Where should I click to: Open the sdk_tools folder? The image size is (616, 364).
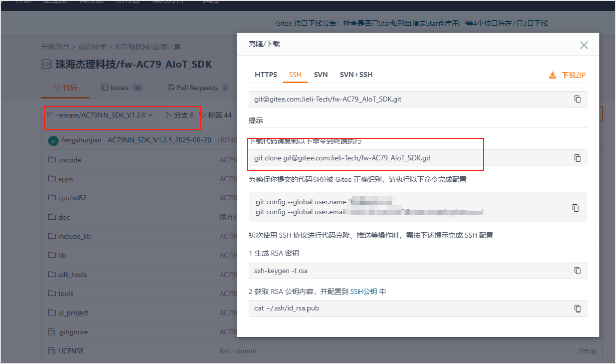pyautogui.click(x=72, y=275)
